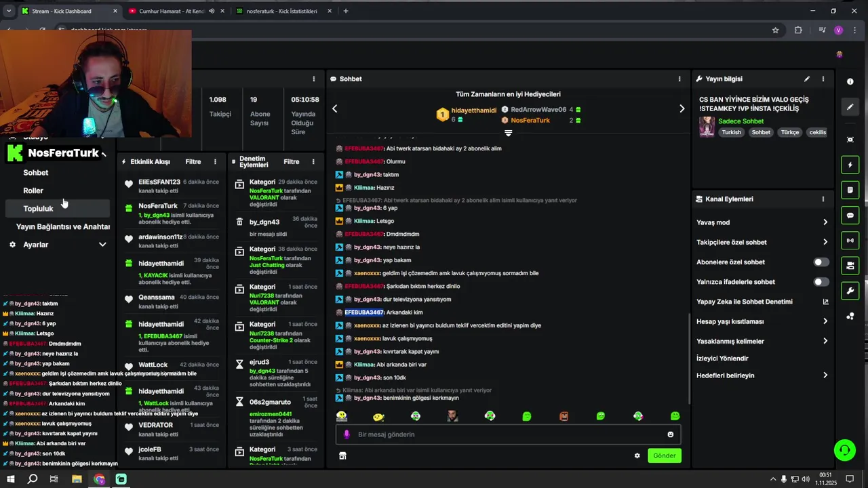The image size is (868, 488).
Task: Open the green headset support bubble
Action: click(844, 450)
